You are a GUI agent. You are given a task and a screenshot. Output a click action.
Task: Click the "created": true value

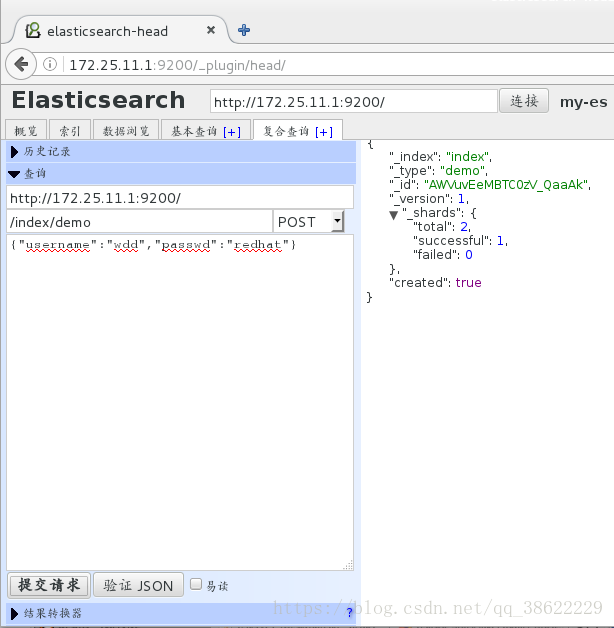coord(468,282)
